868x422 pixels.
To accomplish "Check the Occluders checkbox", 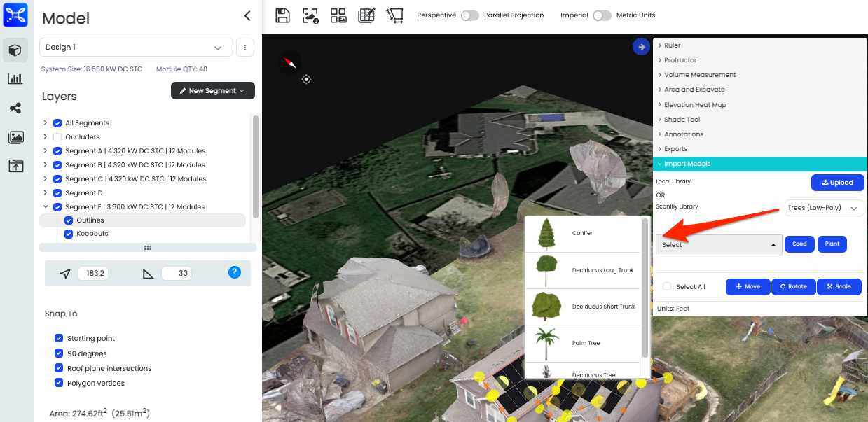I will [x=57, y=137].
